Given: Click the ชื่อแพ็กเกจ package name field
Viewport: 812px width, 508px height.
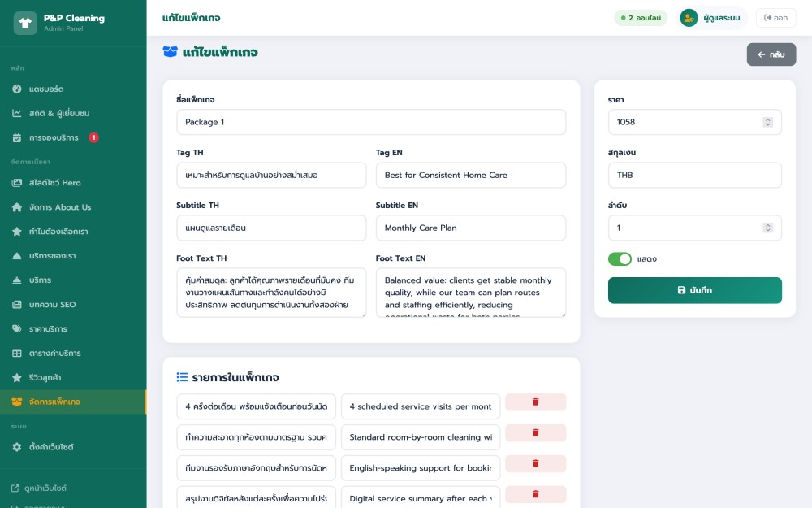Looking at the screenshot, I should tap(371, 122).
